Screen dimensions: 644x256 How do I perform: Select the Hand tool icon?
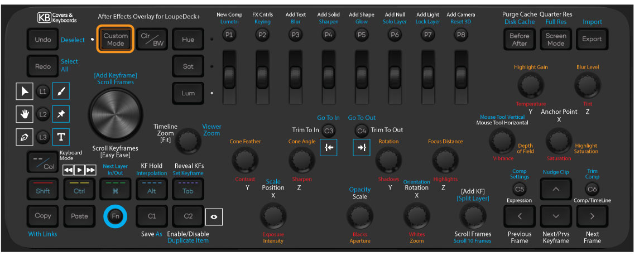pyautogui.click(x=25, y=114)
